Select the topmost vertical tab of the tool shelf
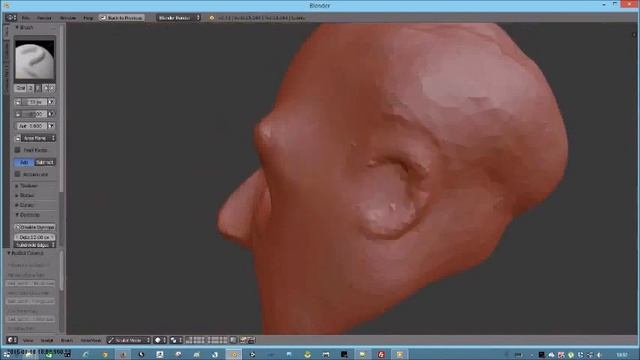This screenshot has height=360, width=640. (7, 32)
